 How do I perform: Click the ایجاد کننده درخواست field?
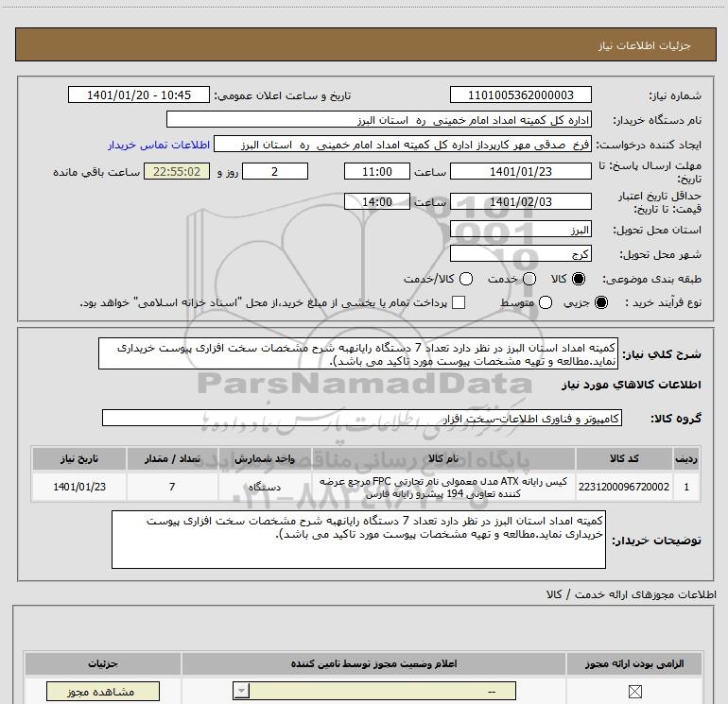pos(403,145)
